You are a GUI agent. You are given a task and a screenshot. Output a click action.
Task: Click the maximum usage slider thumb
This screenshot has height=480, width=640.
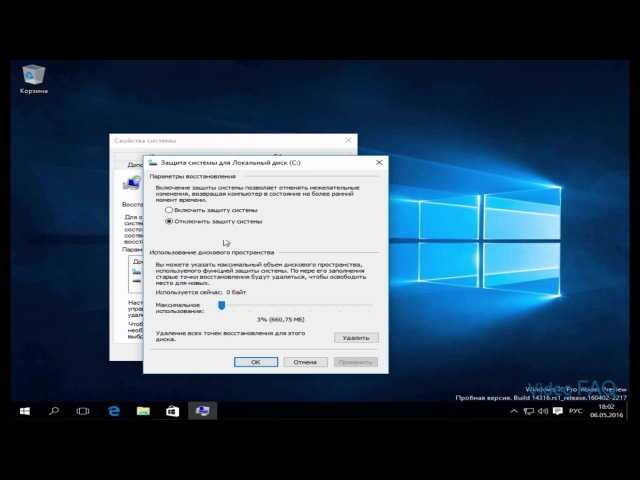point(221,305)
